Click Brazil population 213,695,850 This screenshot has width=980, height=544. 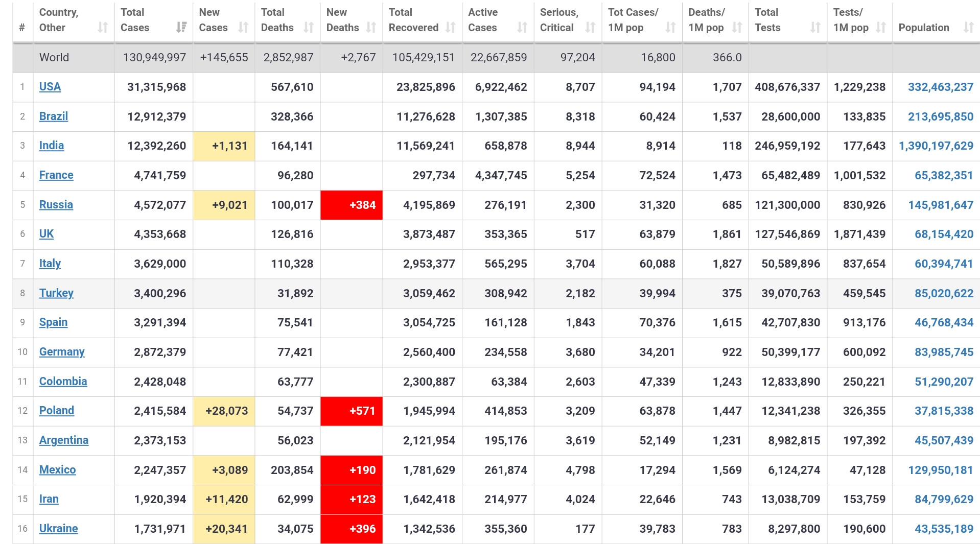(x=941, y=117)
